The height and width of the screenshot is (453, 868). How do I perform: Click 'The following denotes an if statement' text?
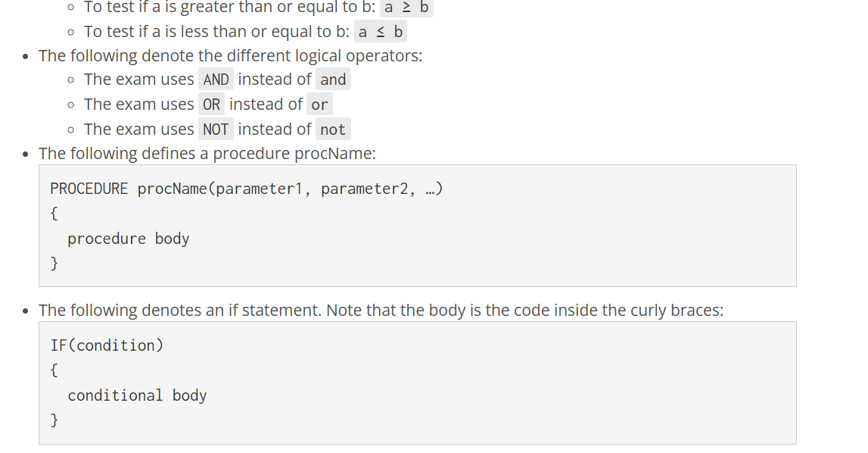180,310
